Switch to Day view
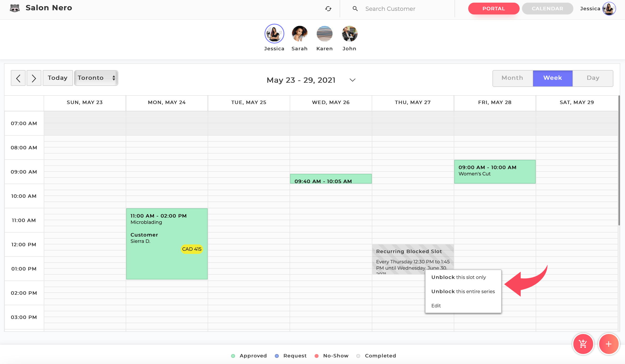The height and width of the screenshot is (364, 625). (x=593, y=78)
